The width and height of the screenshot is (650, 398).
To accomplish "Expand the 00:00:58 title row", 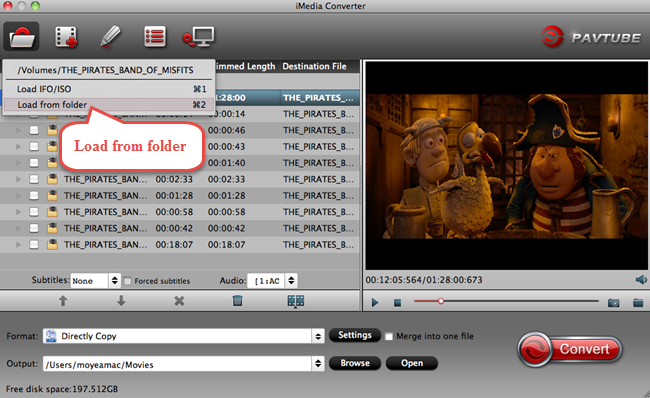I will pyautogui.click(x=18, y=212).
